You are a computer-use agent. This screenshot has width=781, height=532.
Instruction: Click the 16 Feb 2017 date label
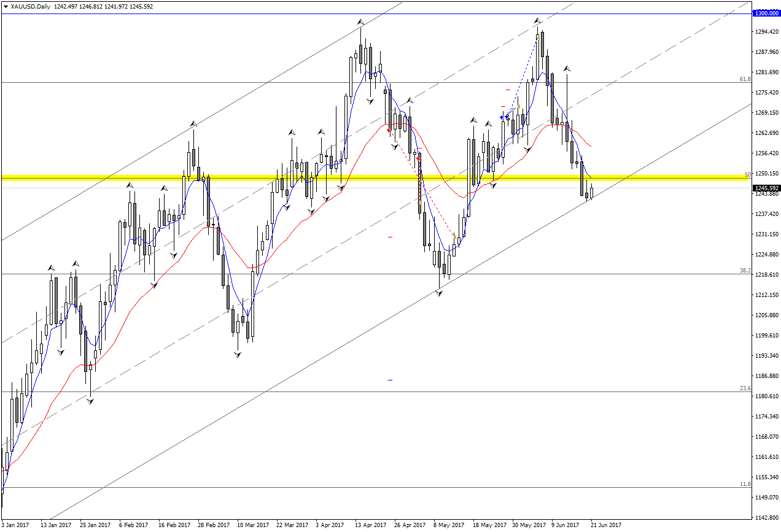click(x=174, y=525)
